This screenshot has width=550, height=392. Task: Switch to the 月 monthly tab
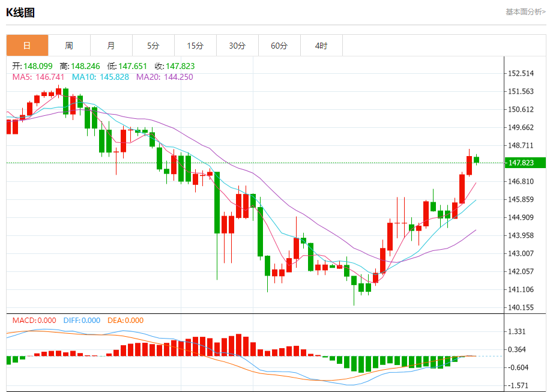pyautogui.click(x=112, y=45)
